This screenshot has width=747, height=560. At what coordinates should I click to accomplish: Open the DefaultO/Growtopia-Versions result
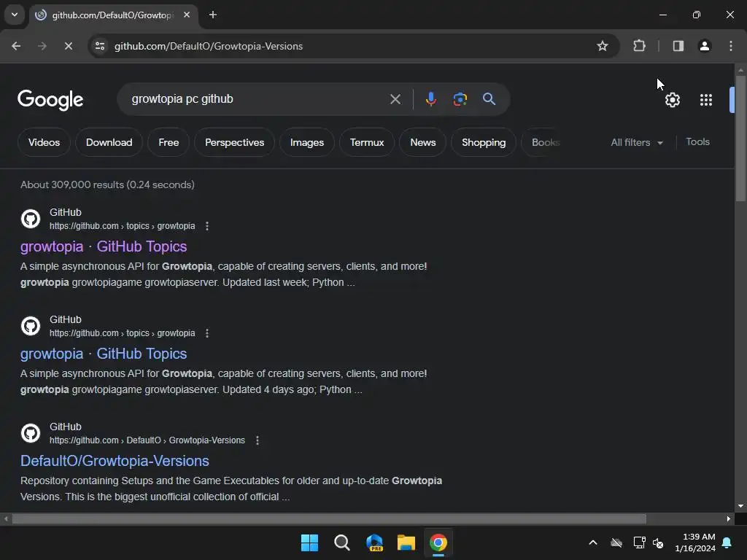click(115, 461)
